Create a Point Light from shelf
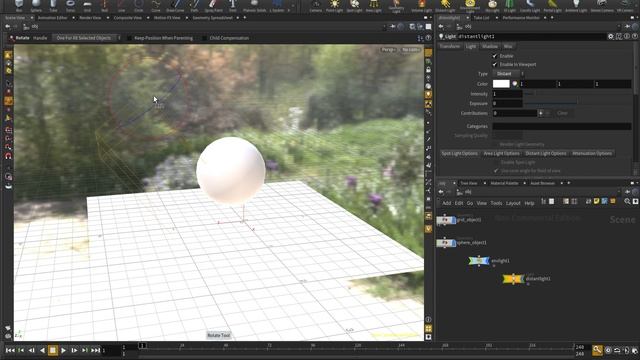This screenshot has height=360, width=640. (x=334, y=6)
